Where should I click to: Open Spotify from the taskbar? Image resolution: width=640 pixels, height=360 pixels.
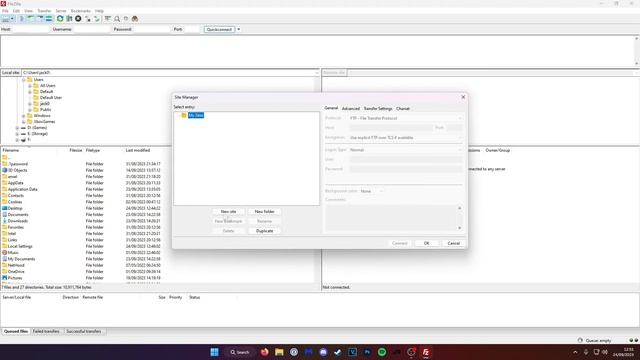[382, 352]
